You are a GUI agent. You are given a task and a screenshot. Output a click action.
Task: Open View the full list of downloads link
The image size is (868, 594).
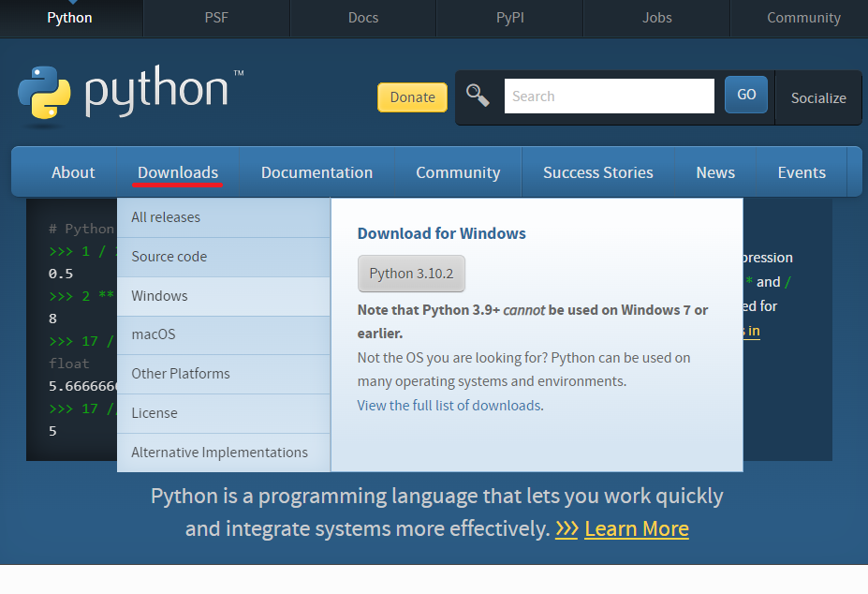[450, 406]
